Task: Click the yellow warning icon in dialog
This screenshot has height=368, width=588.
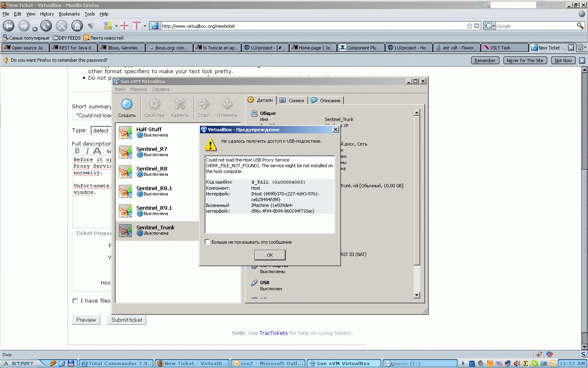Action: coord(211,144)
